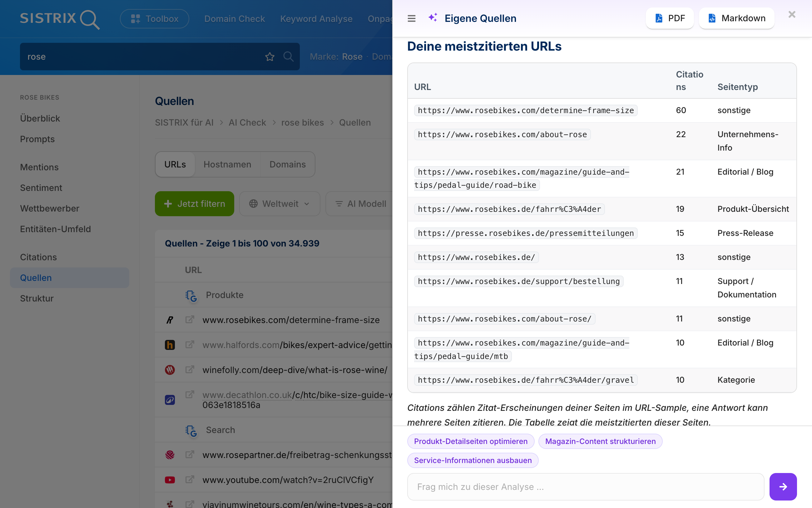812x508 pixels.
Task: Click the magnifier search icon in search bar
Action: coord(288,57)
